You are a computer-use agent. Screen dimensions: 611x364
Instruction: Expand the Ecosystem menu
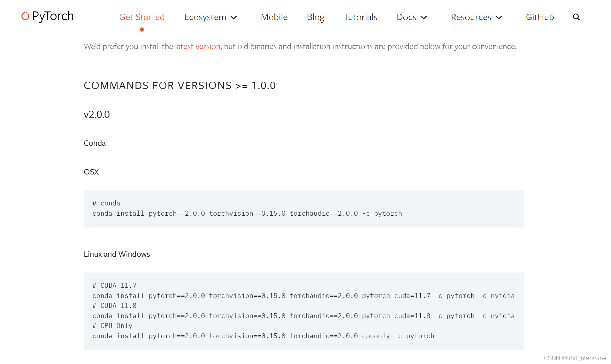click(x=210, y=17)
